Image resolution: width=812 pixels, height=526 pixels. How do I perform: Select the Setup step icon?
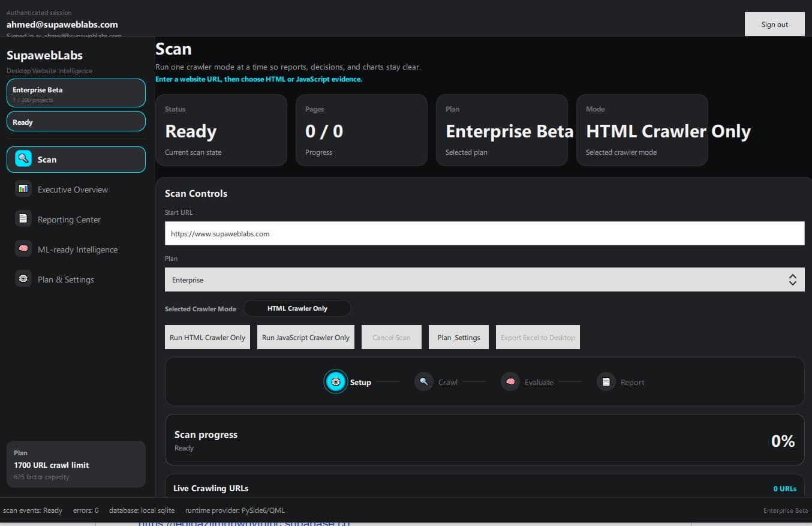coord(336,381)
